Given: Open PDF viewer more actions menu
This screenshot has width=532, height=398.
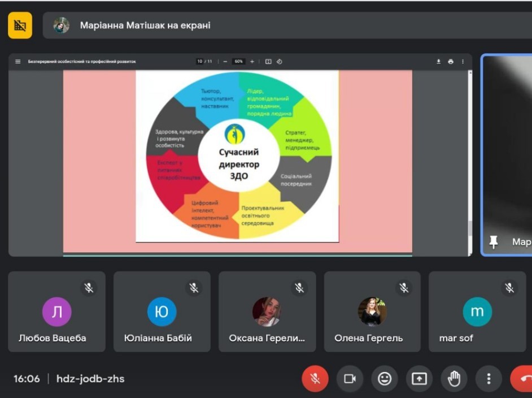Looking at the screenshot, I should (463, 62).
